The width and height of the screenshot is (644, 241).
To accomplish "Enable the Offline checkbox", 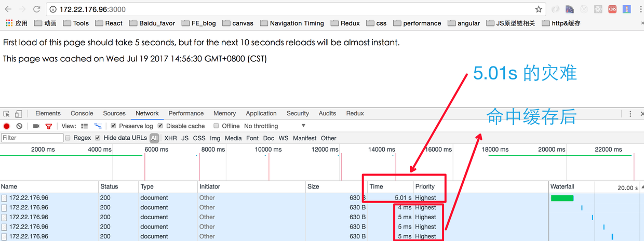I will click(216, 126).
